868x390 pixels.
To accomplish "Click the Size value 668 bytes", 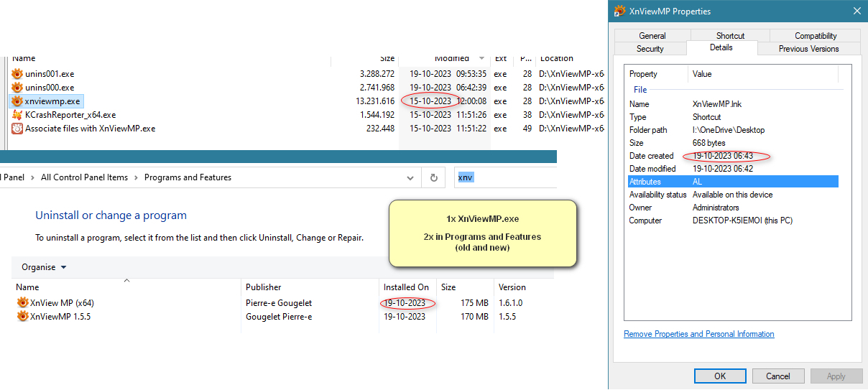I will click(710, 143).
